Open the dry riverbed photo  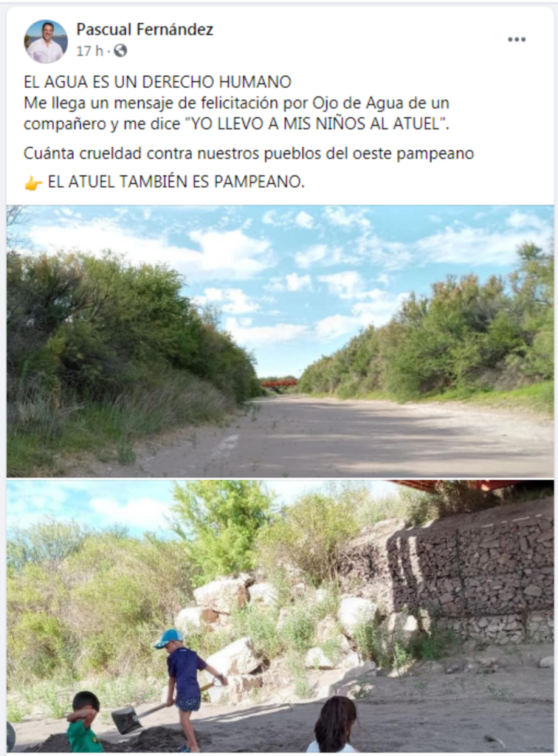280,341
